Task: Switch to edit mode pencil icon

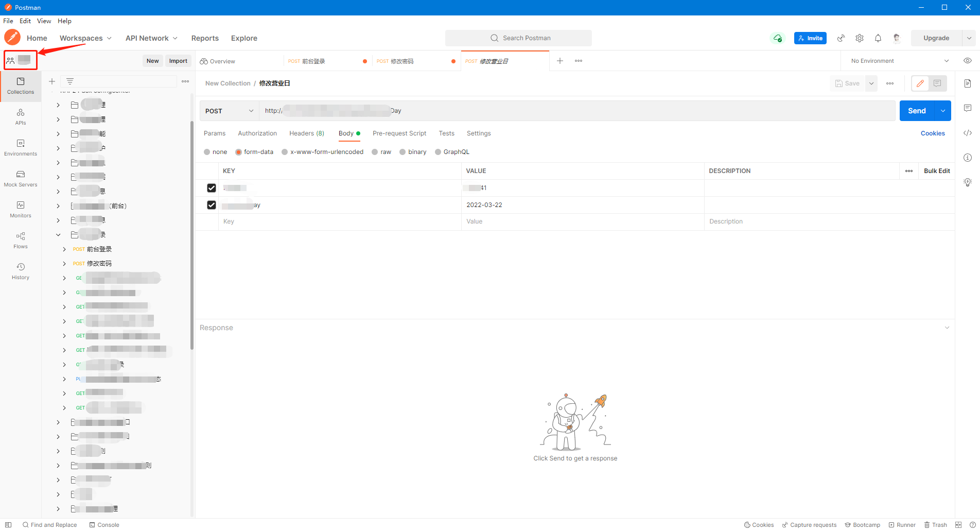Action: [920, 83]
